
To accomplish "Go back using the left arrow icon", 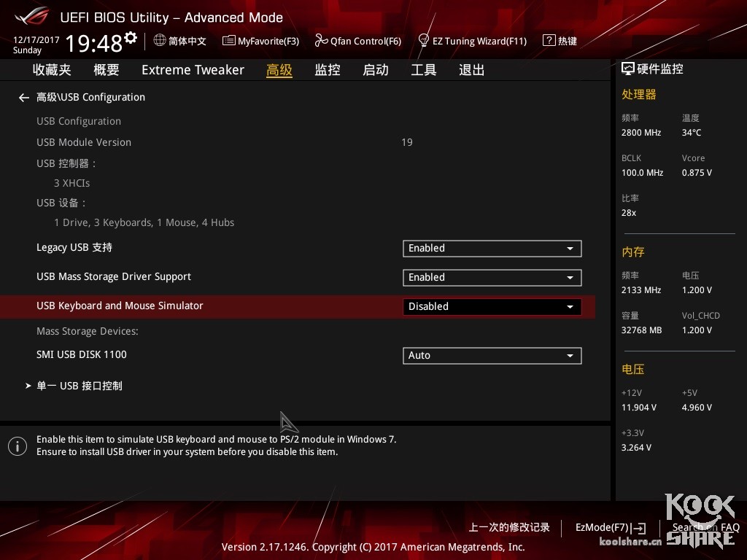I will click(24, 98).
